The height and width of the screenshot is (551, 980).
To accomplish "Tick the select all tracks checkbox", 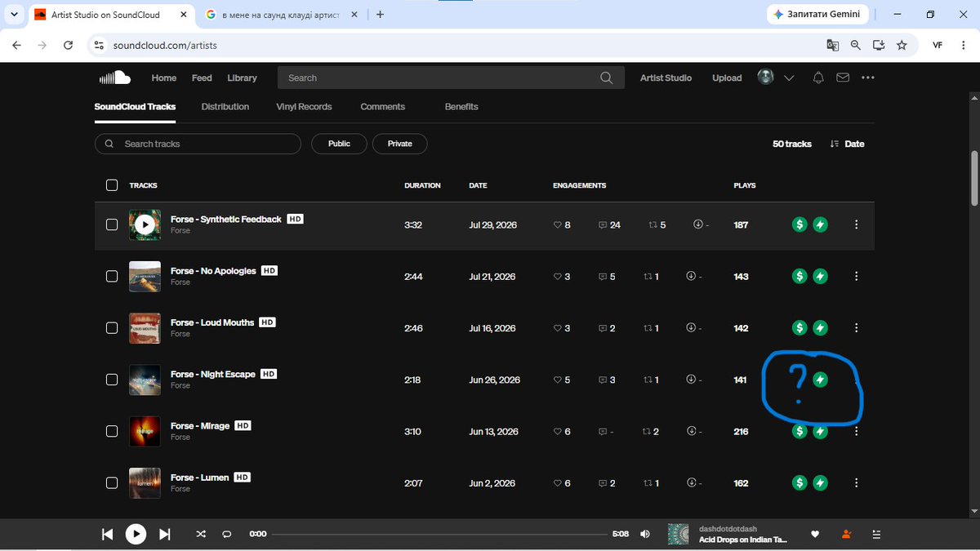I will click(x=112, y=185).
